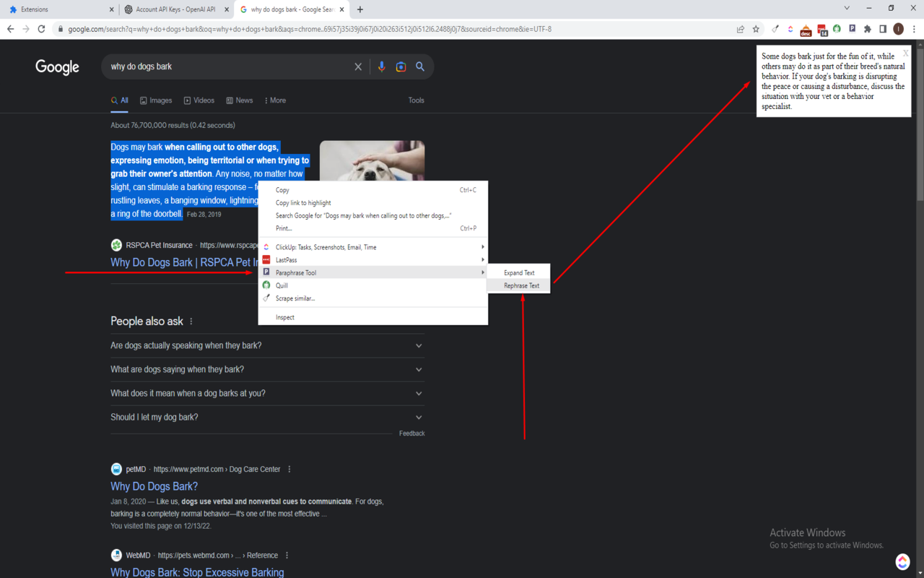Go to the Google logo homepage
The width and height of the screenshot is (924, 578).
pyautogui.click(x=57, y=67)
